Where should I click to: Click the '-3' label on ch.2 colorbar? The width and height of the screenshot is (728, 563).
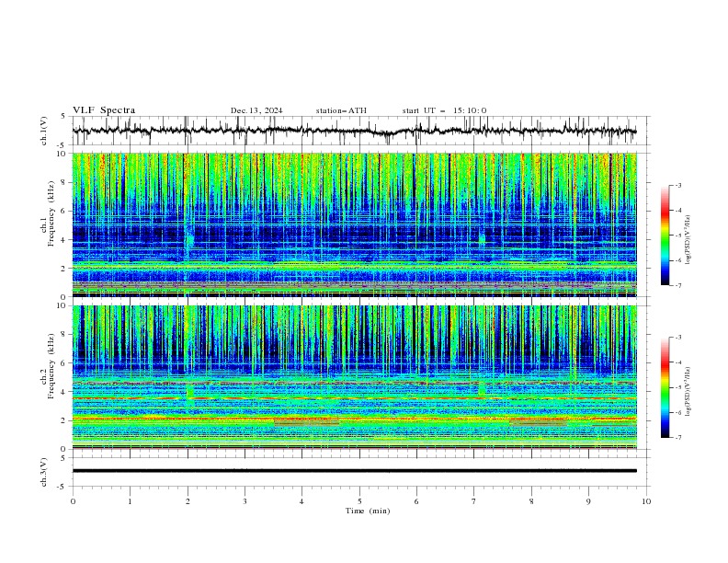[x=678, y=338]
